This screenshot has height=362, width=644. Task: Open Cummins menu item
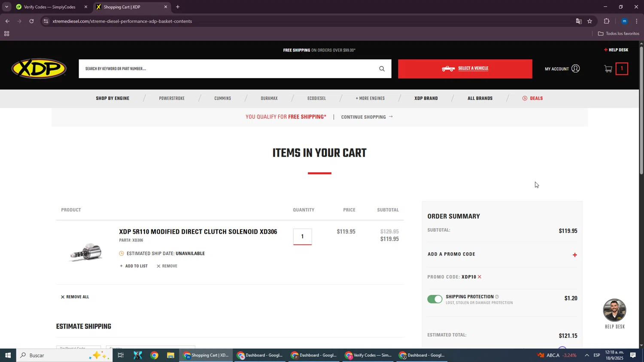tap(222, 99)
